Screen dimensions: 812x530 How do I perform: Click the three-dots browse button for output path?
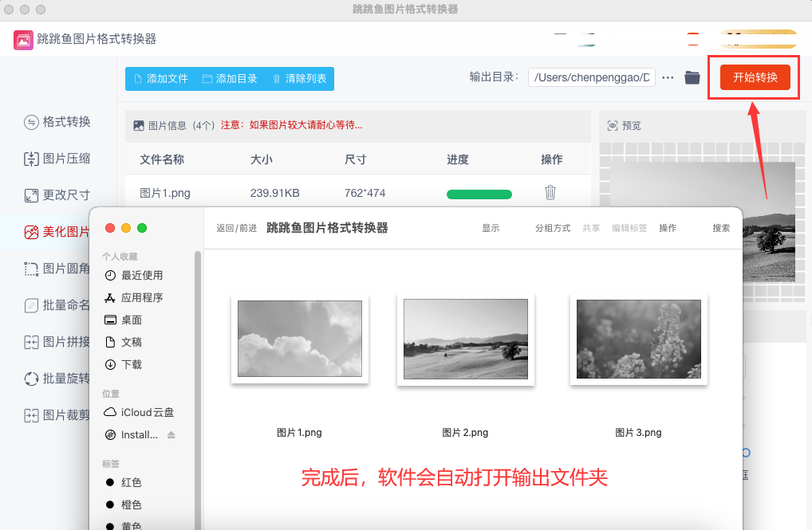tap(668, 77)
